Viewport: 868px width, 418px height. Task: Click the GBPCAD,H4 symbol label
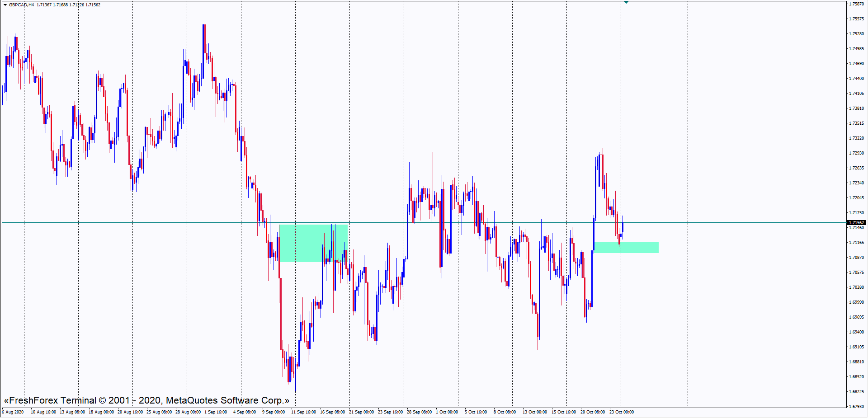[21, 5]
